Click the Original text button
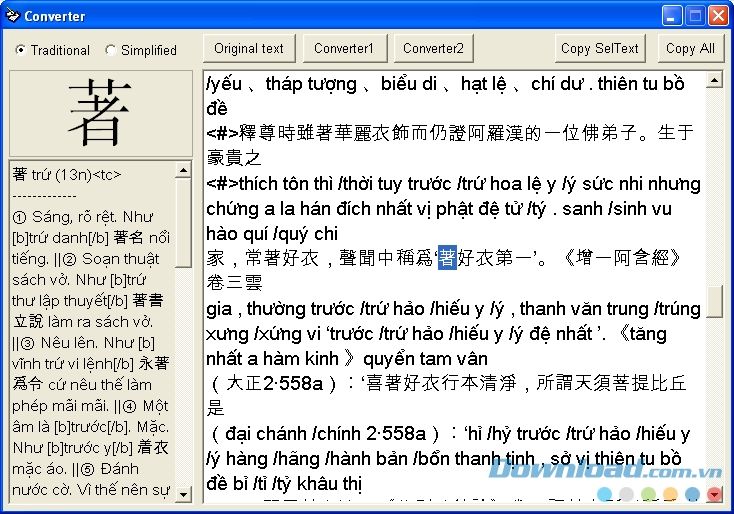The image size is (734, 514). point(249,48)
